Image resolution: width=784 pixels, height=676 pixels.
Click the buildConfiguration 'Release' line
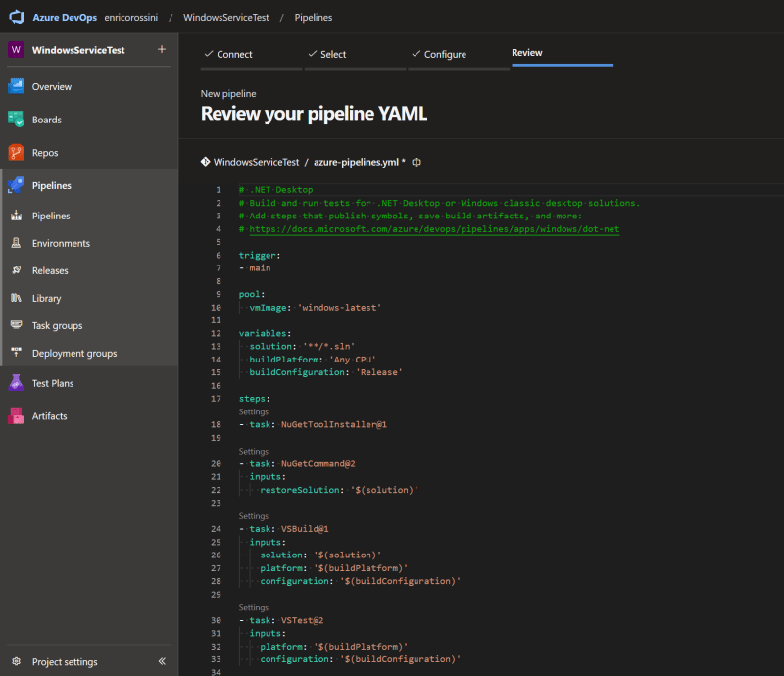click(x=325, y=372)
